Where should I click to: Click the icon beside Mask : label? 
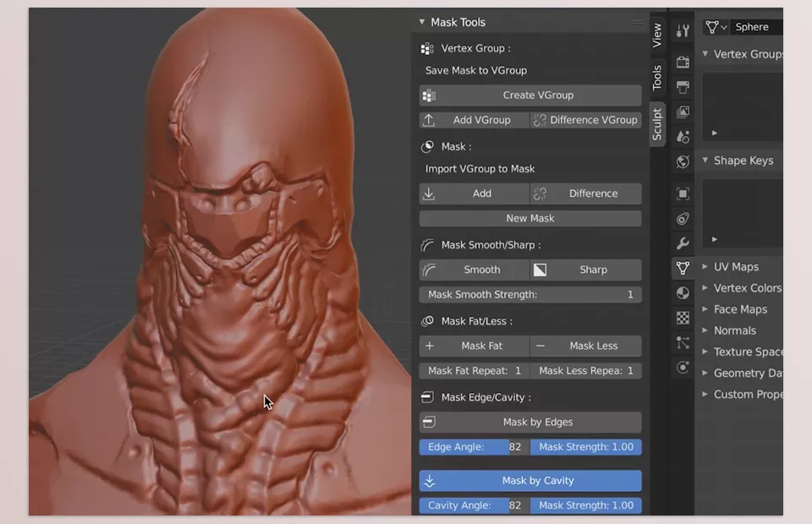427,147
